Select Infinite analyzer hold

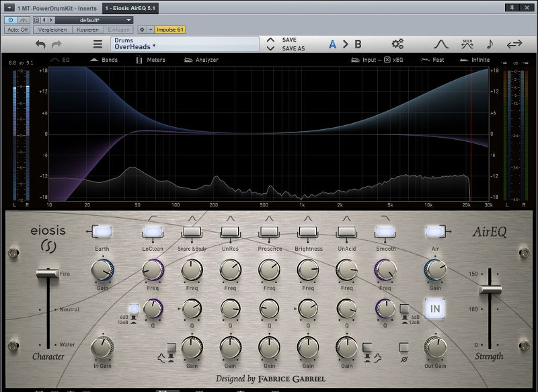tap(475, 60)
